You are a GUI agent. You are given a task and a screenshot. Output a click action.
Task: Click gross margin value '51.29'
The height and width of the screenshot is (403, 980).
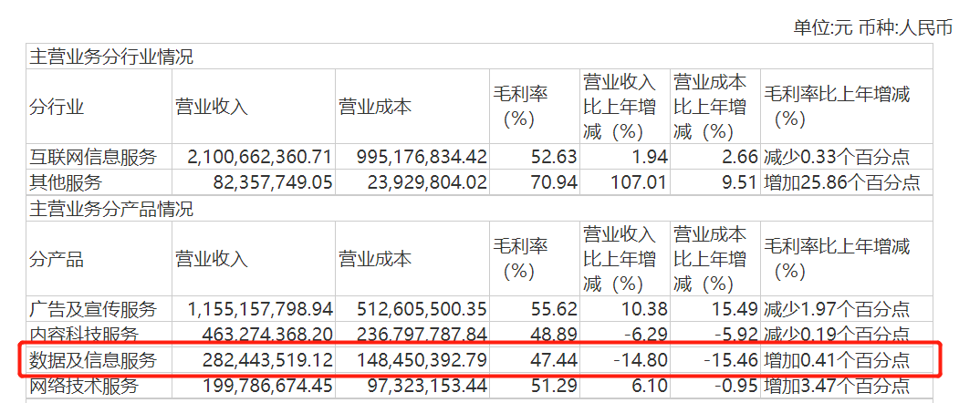pyautogui.click(x=552, y=387)
